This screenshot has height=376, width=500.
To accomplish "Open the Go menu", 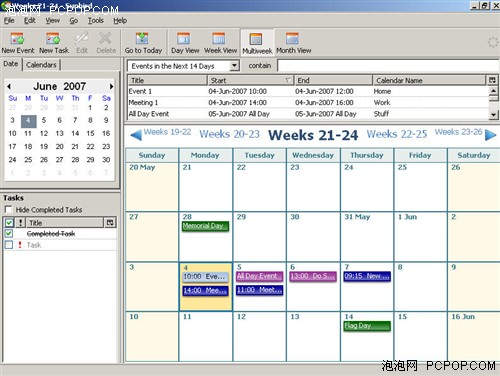I will (74, 21).
